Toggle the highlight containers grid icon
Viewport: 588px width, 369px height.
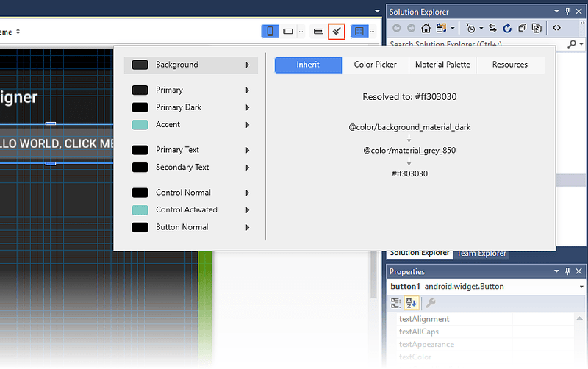359,32
